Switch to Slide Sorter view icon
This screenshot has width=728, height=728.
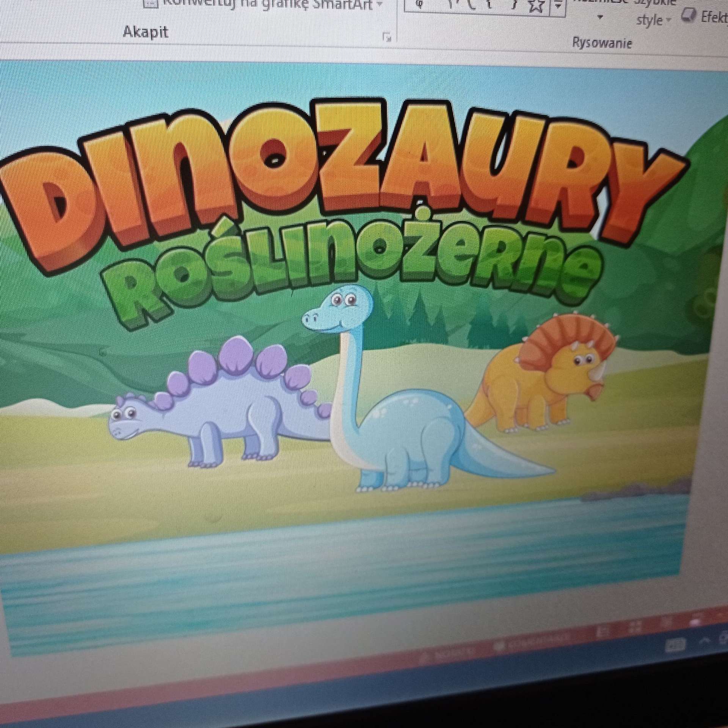pyautogui.click(x=635, y=626)
